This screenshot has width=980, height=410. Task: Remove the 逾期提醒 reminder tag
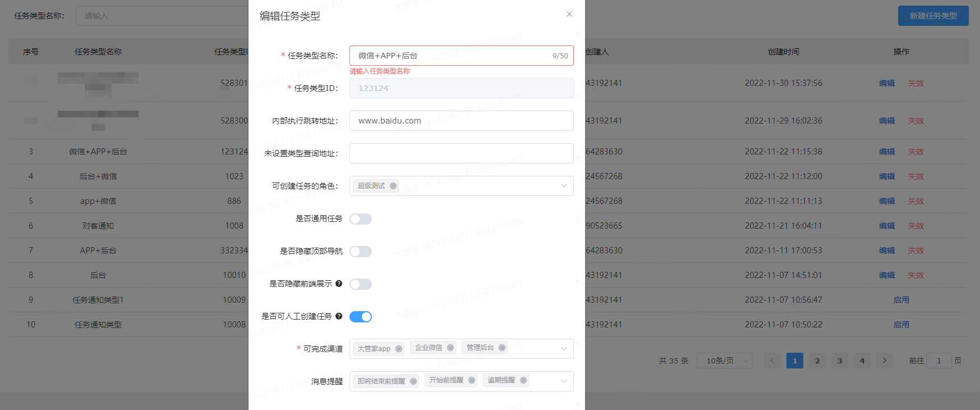[x=523, y=380]
